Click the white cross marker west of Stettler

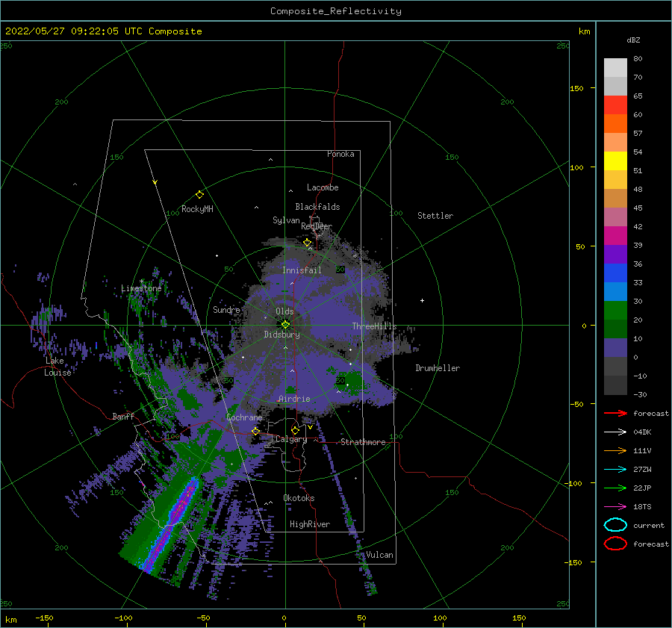[x=422, y=300]
